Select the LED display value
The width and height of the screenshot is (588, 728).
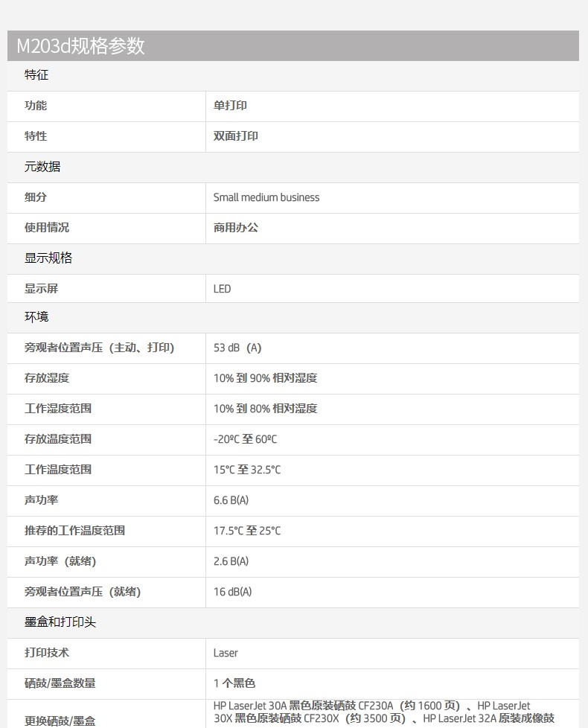coord(222,289)
